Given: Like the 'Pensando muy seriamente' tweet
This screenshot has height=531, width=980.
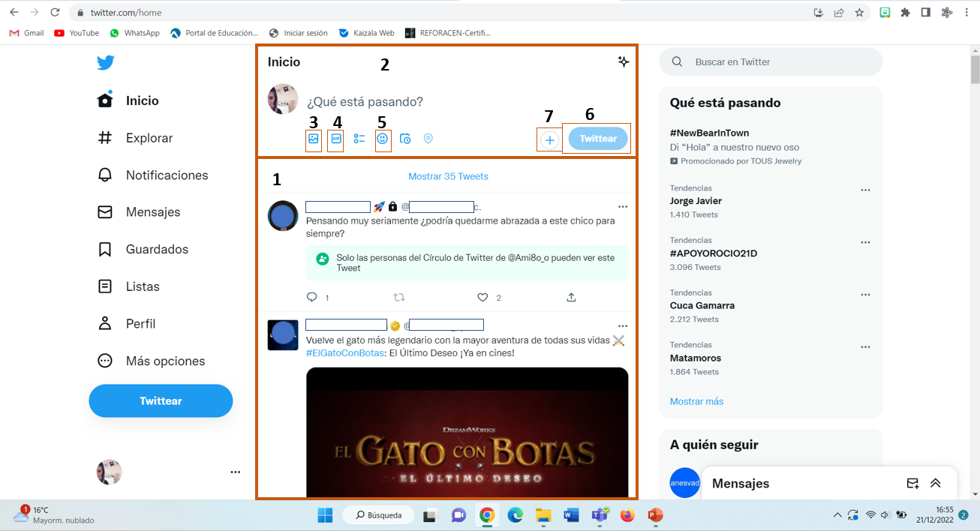Looking at the screenshot, I should [x=483, y=297].
